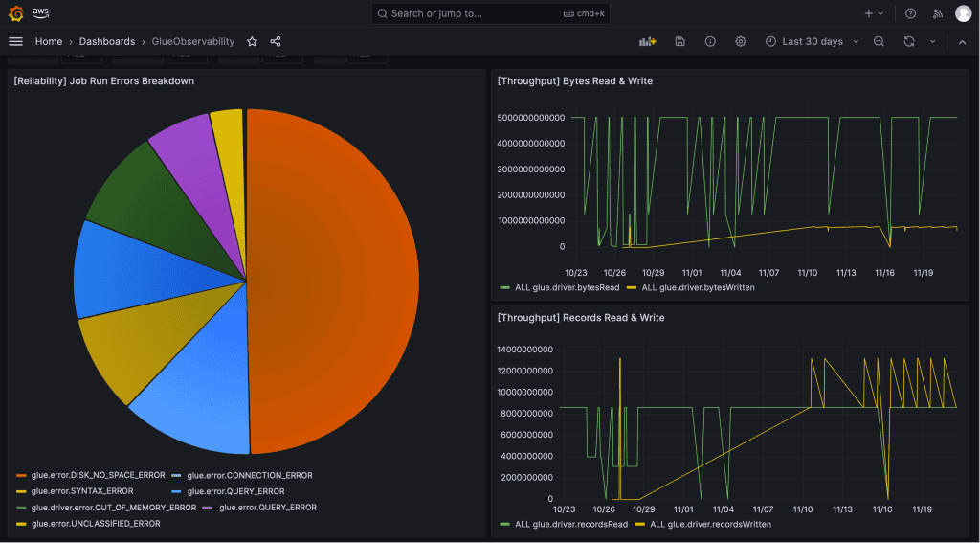Go to Home in the breadcrumb
980x543 pixels.
point(49,41)
